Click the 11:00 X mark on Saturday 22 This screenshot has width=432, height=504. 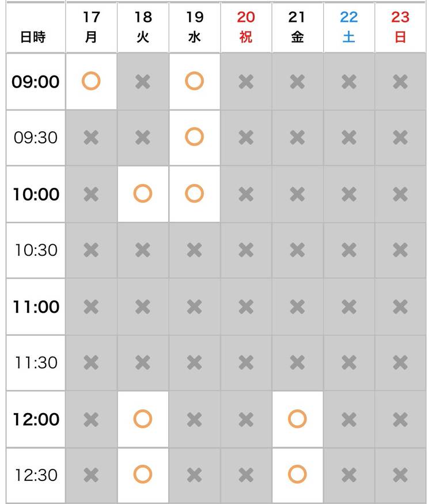pos(348,306)
